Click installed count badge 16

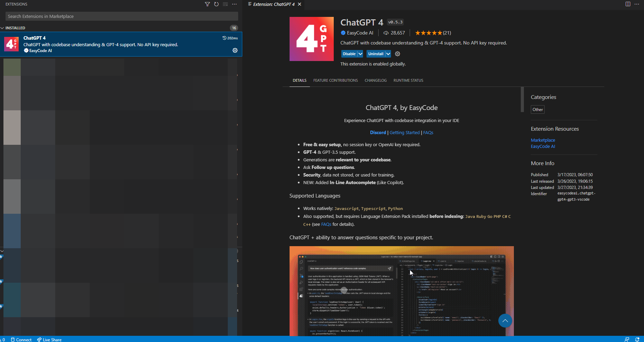234,28
